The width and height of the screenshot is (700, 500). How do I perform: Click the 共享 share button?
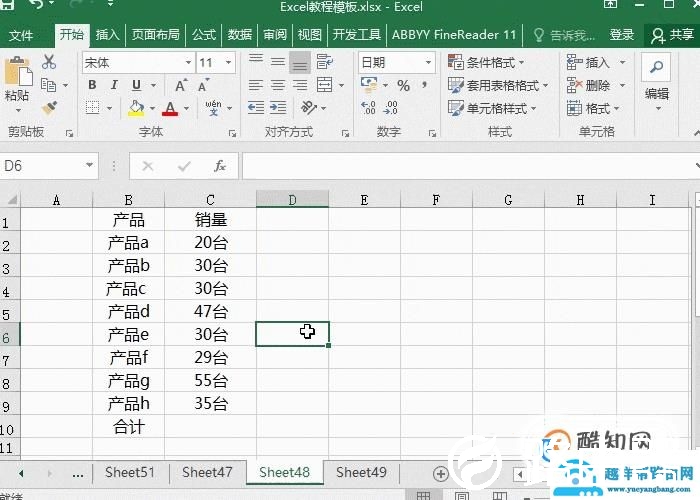[x=672, y=34]
